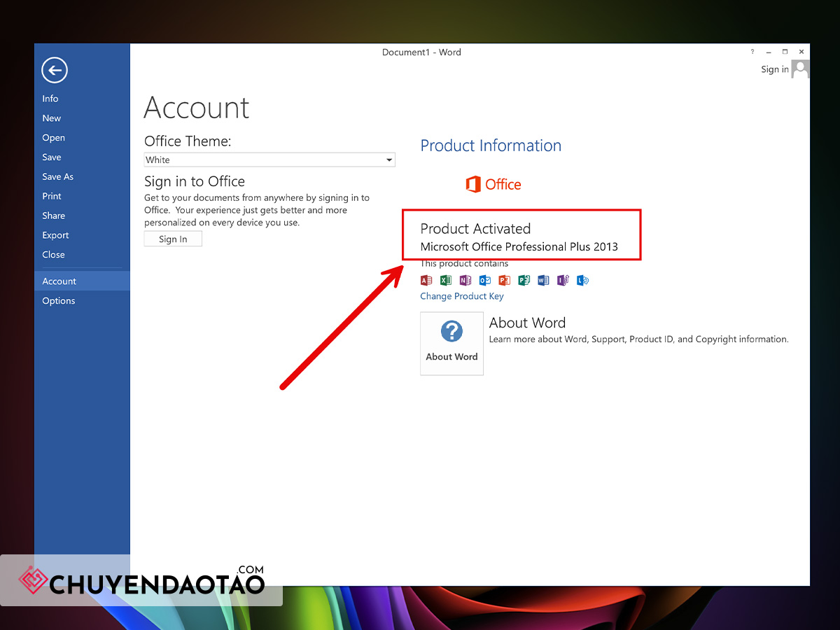Click the 'Sign in to Office' heading
This screenshot has width=840, height=630.
coord(195,181)
